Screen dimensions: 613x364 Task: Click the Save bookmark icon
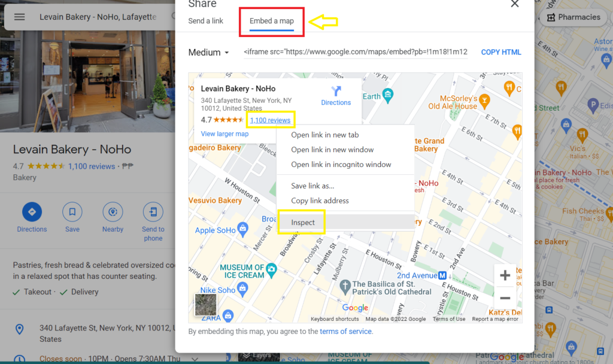tap(72, 212)
